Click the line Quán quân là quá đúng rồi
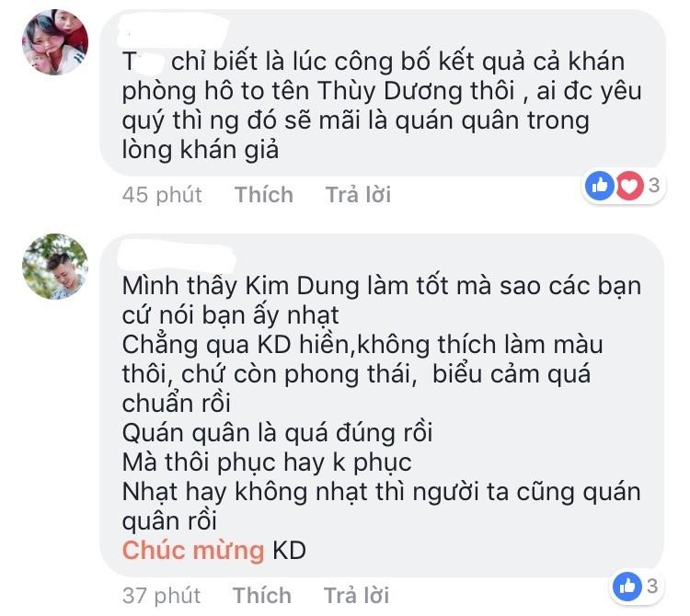The width and height of the screenshot is (690, 616). (277, 433)
